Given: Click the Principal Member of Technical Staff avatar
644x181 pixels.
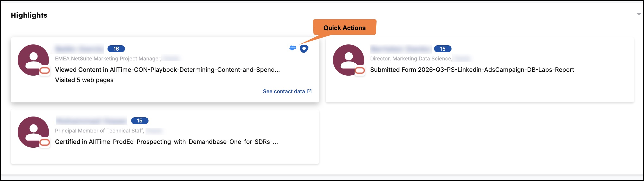Looking at the screenshot, I should pos(33,132).
